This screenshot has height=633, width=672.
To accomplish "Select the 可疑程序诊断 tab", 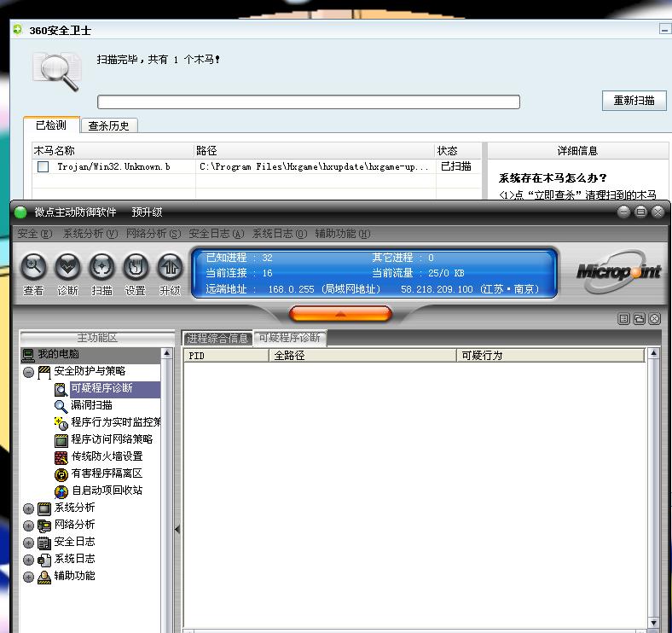I will 290,338.
